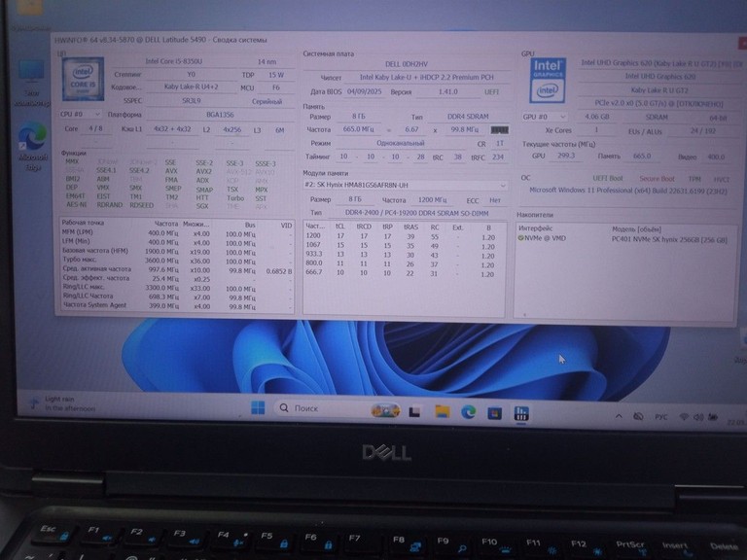Click the DELL 0DH2HV motherboard name
The image size is (747, 560).
[407, 64]
